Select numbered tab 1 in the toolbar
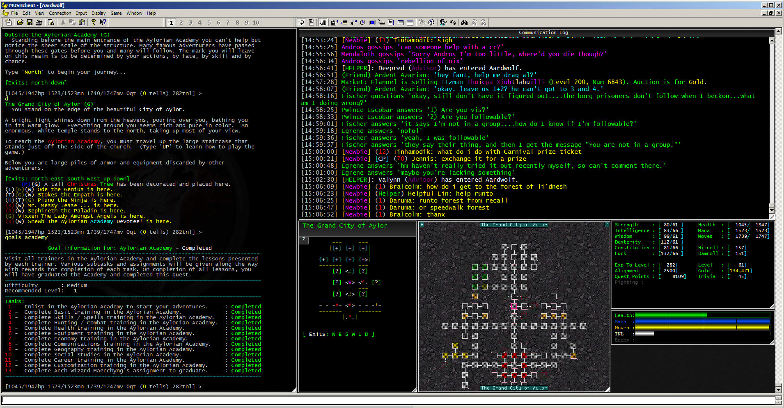This screenshot has height=408, width=784. coord(172,22)
